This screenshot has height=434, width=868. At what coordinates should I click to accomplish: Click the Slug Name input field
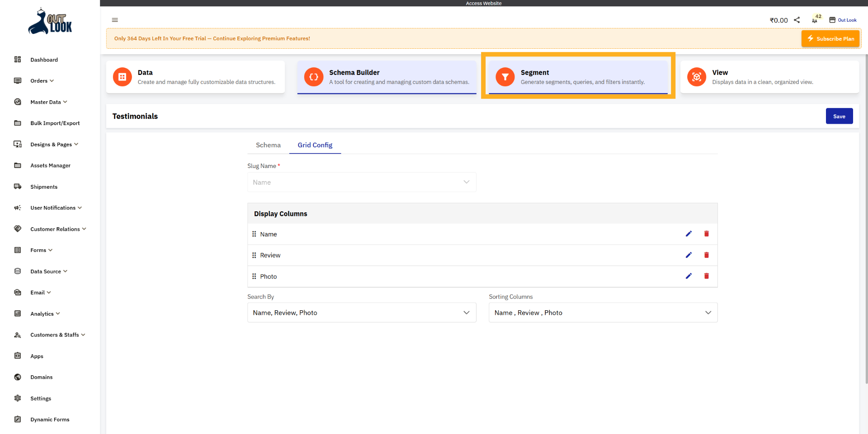(361, 182)
